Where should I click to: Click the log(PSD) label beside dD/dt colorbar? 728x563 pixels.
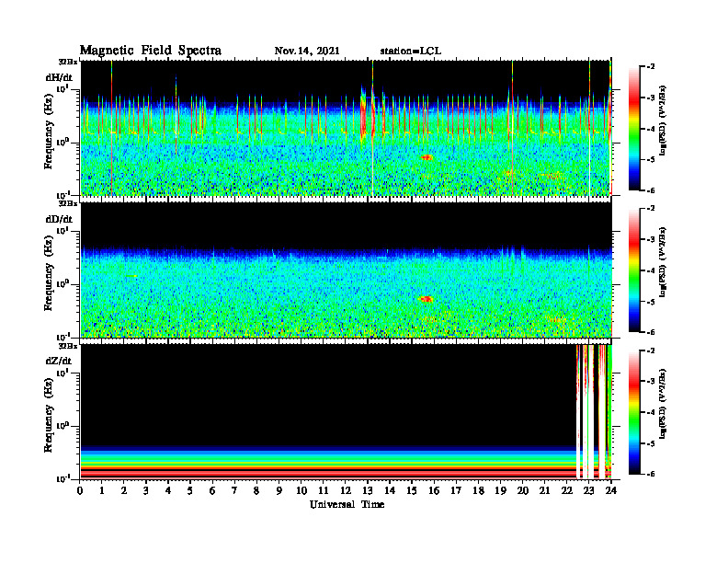tap(663, 262)
